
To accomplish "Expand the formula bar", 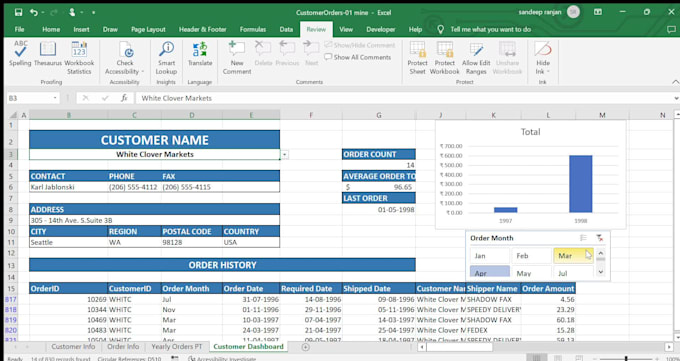I will tap(677, 98).
